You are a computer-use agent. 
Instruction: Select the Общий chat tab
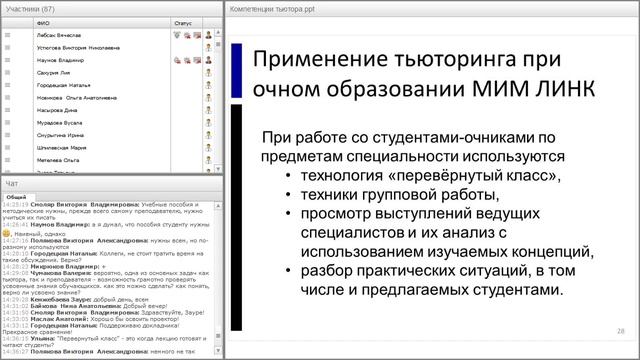(x=16, y=197)
